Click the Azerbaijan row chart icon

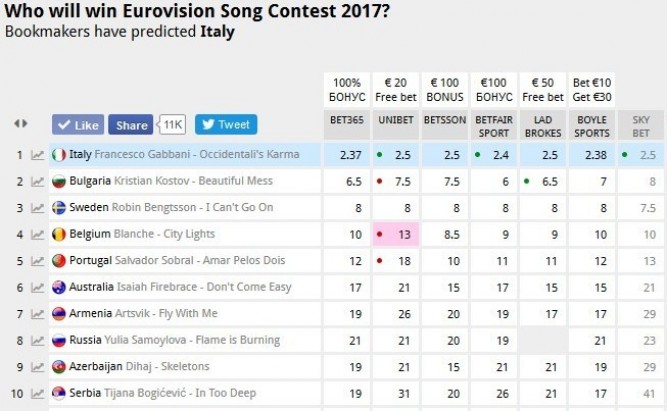pyautogui.click(x=37, y=367)
